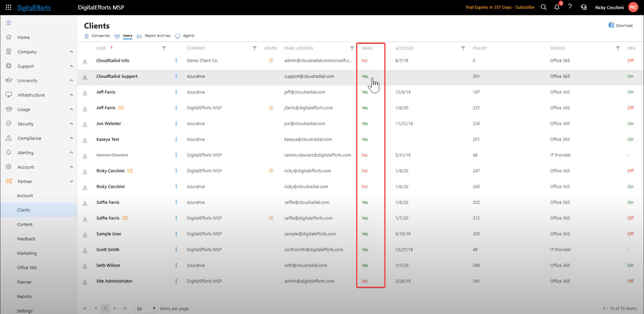
Task: Go to previous page arrow
Action: tap(96, 308)
